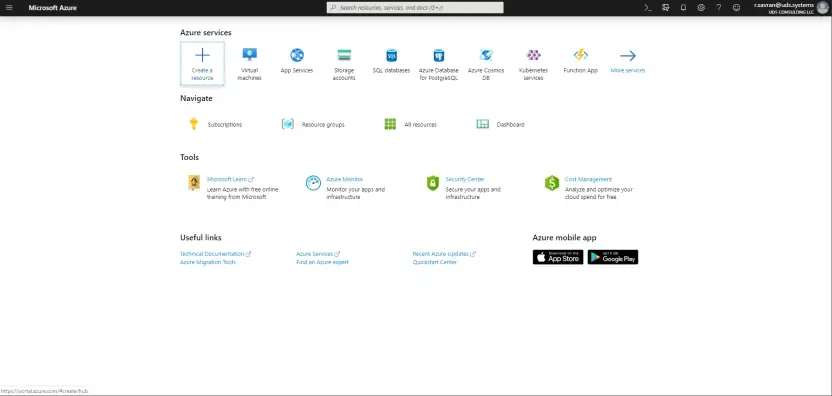The image size is (832, 396).
Task: Click the account email text
Action: coord(783,5)
